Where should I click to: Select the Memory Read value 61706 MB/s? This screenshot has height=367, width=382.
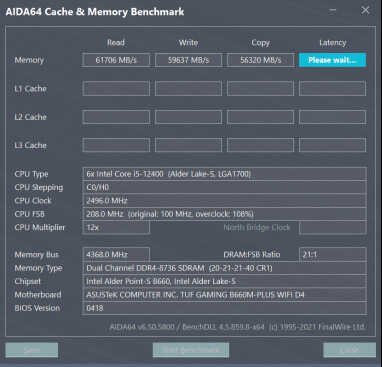point(116,60)
